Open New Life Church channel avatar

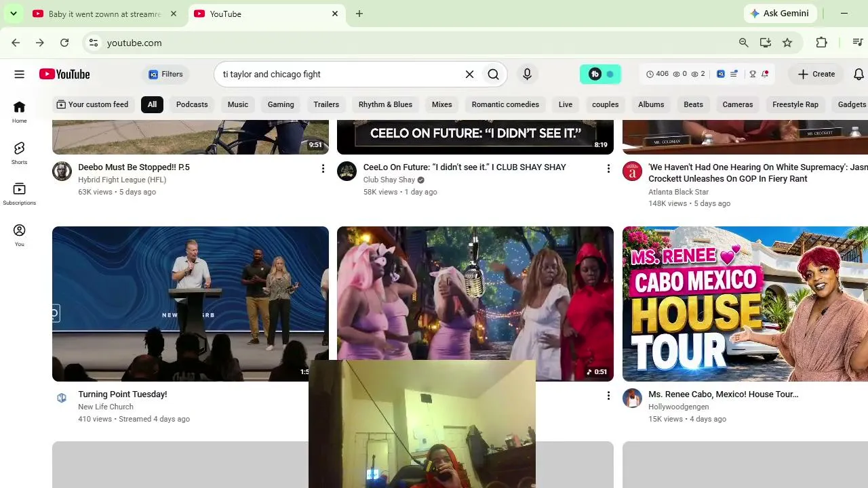[62, 398]
